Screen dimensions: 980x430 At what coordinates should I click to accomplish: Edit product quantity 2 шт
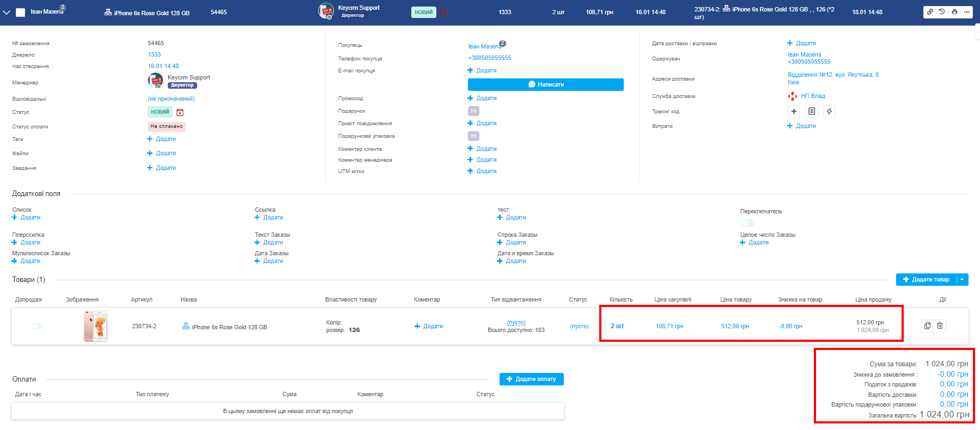(x=617, y=326)
